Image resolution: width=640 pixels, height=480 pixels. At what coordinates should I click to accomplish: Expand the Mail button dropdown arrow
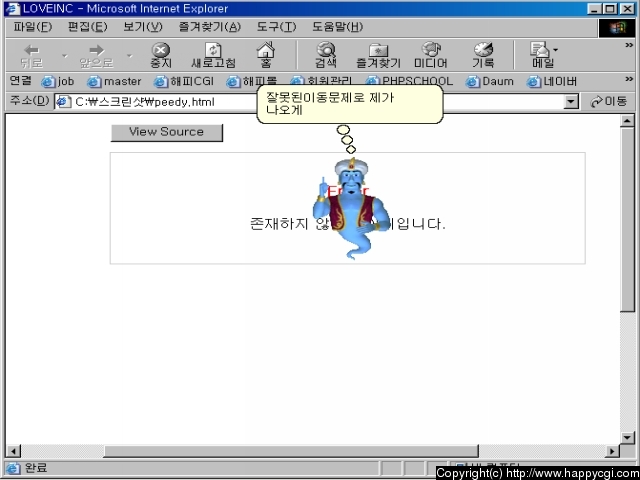556,50
